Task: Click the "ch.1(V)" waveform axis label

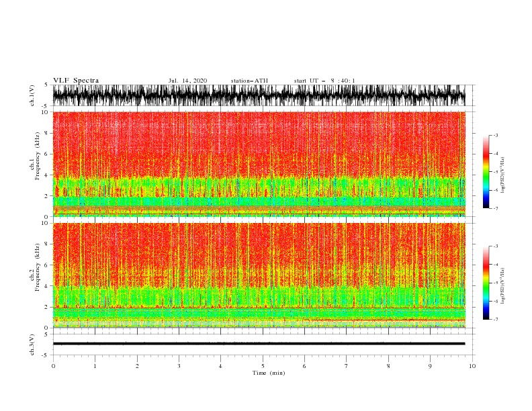Action: coord(32,95)
